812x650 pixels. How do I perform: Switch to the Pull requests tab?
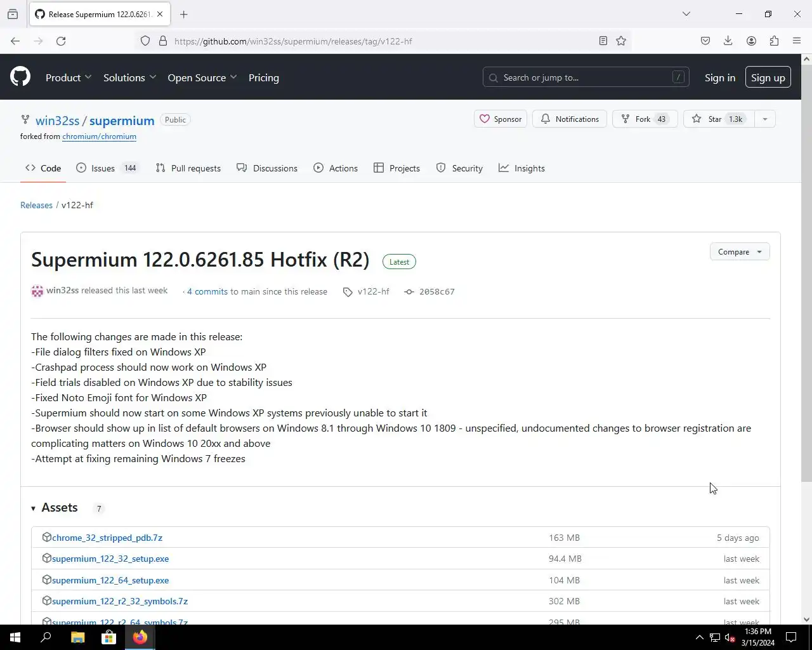click(x=188, y=168)
